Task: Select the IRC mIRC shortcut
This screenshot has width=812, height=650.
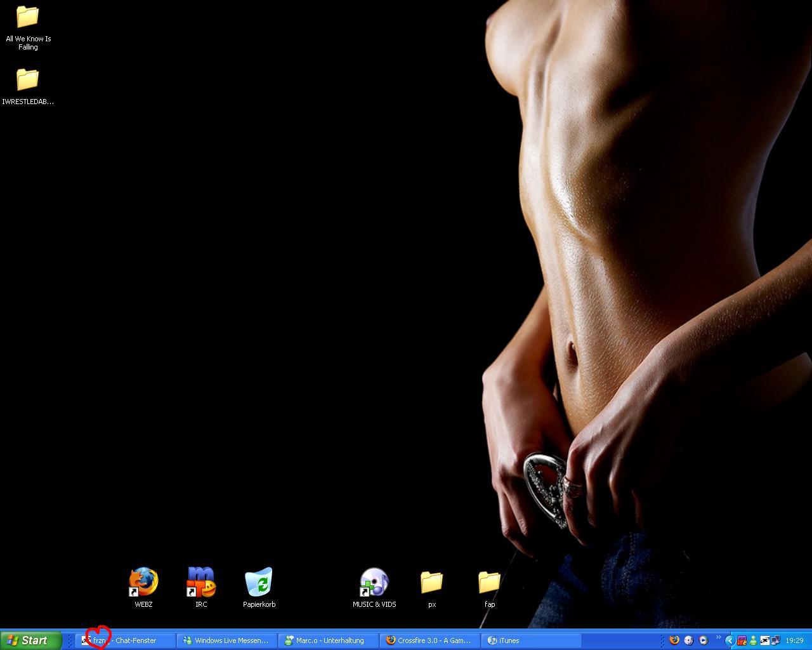Action: (201, 588)
